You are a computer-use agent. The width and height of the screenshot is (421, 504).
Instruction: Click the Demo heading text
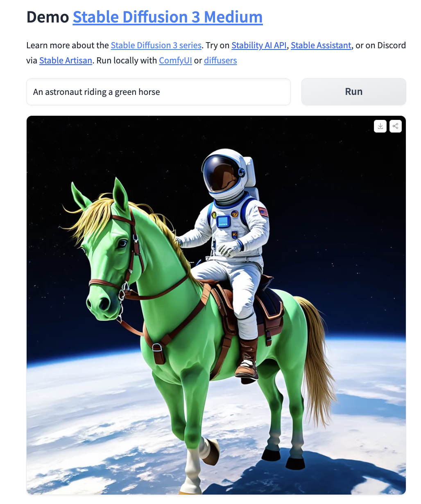[x=48, y=17]
